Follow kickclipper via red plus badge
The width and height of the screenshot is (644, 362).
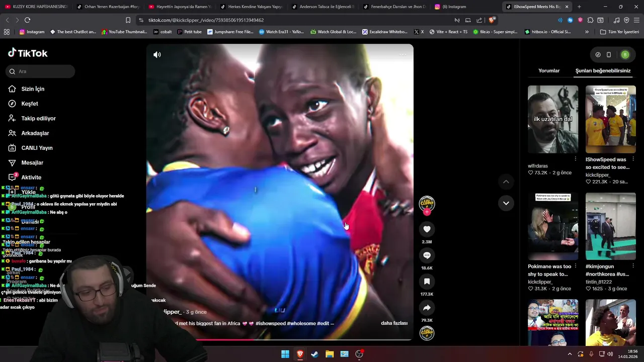(x=427, y=212)
